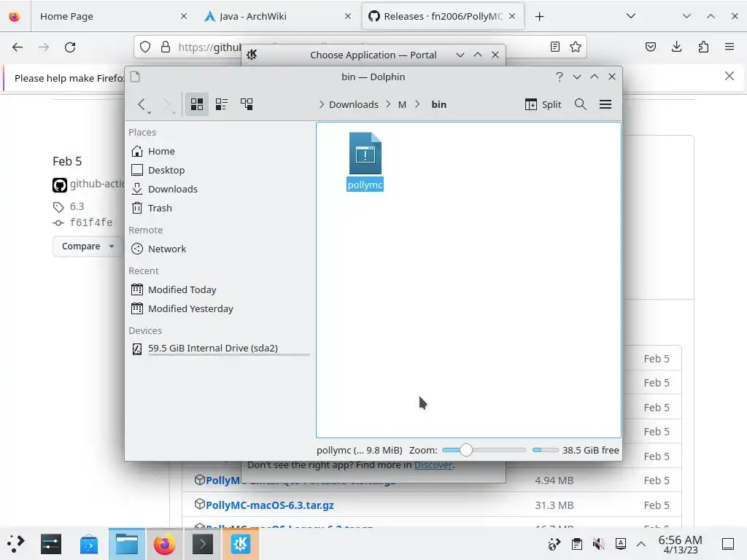Viewport: 747px width, 560px height.
Task: Click the tracking protection shield icon
Action: pos(145,47)
